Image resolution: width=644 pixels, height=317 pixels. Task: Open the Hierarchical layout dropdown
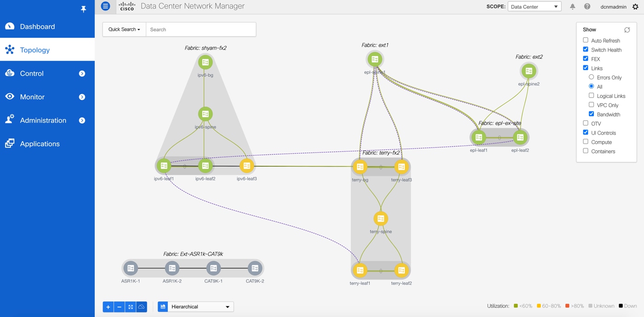[201, 307]
